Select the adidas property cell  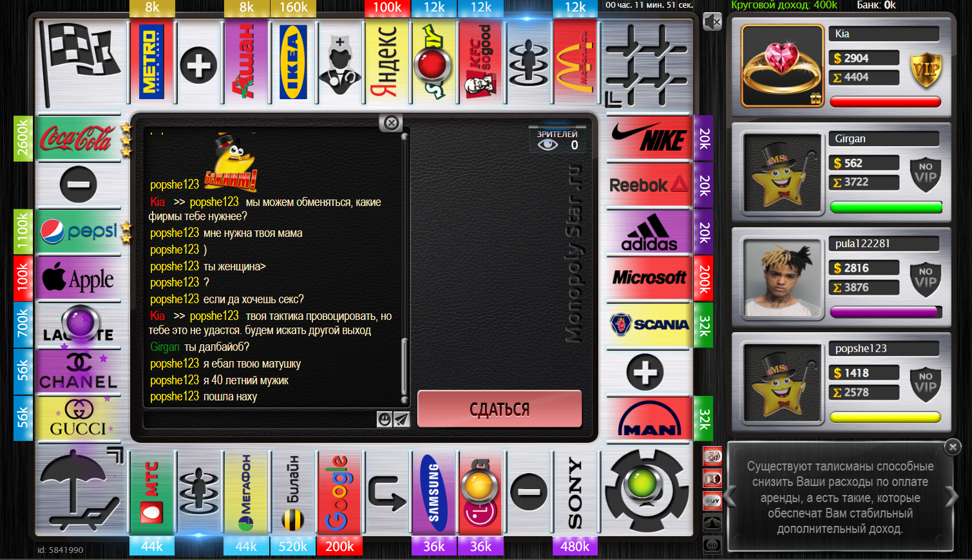(x=649, y=232)
